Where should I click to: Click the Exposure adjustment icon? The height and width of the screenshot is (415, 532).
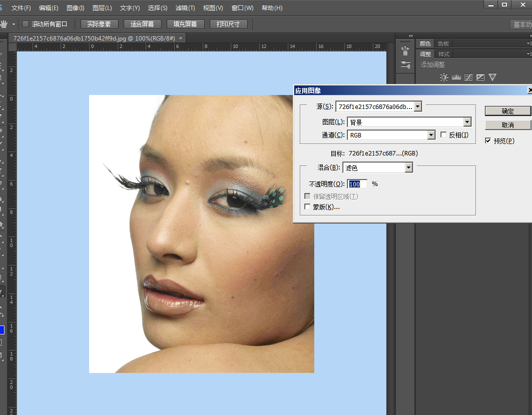[480, 77]
